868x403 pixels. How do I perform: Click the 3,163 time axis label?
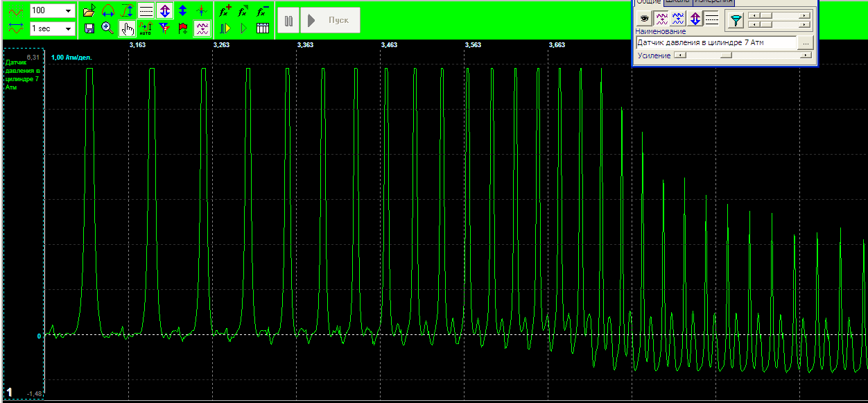137,45
